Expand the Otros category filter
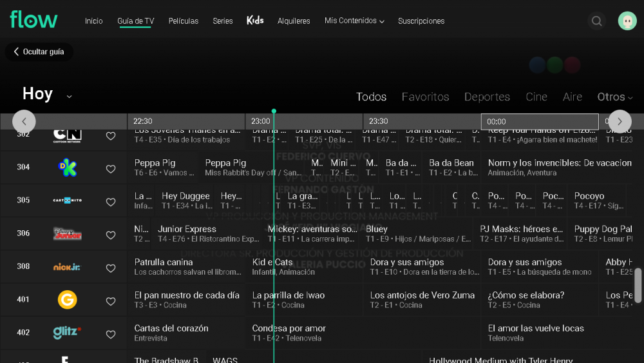 click(x=614, y=97)
